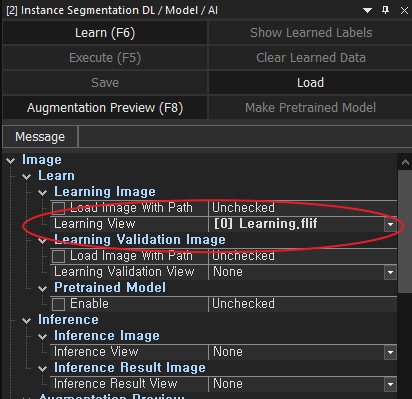The height and width of the screenshot is (399, 412).
Task: Collapse the Learning Validation Image group
Action: pos(43,240)
